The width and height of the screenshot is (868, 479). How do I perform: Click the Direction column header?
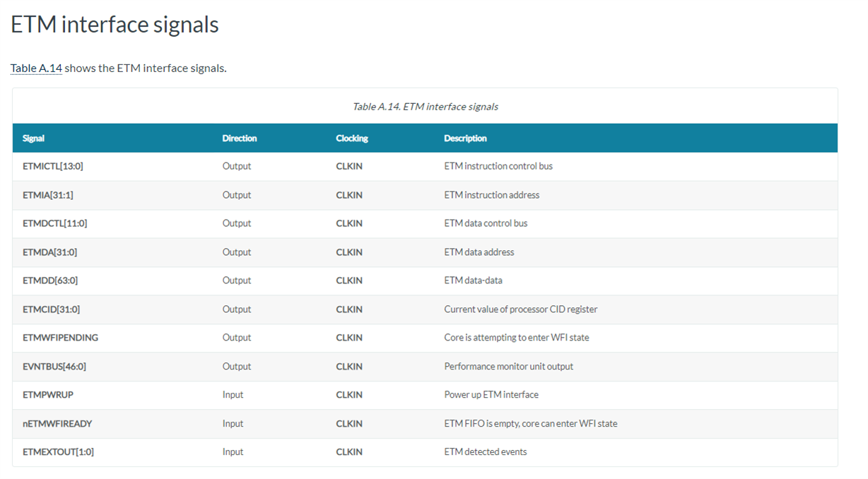point(240,138)
